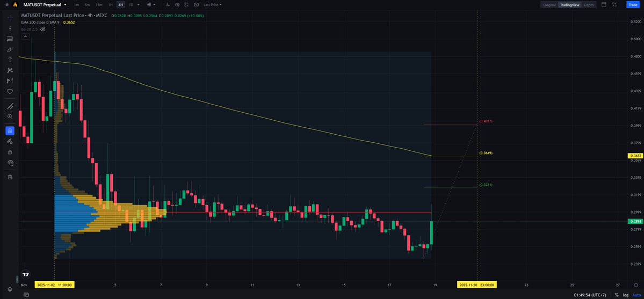This screenshot has width=644, height=299.
Task: Select the 15m timeframe
Action: click(x=99, y=4)
